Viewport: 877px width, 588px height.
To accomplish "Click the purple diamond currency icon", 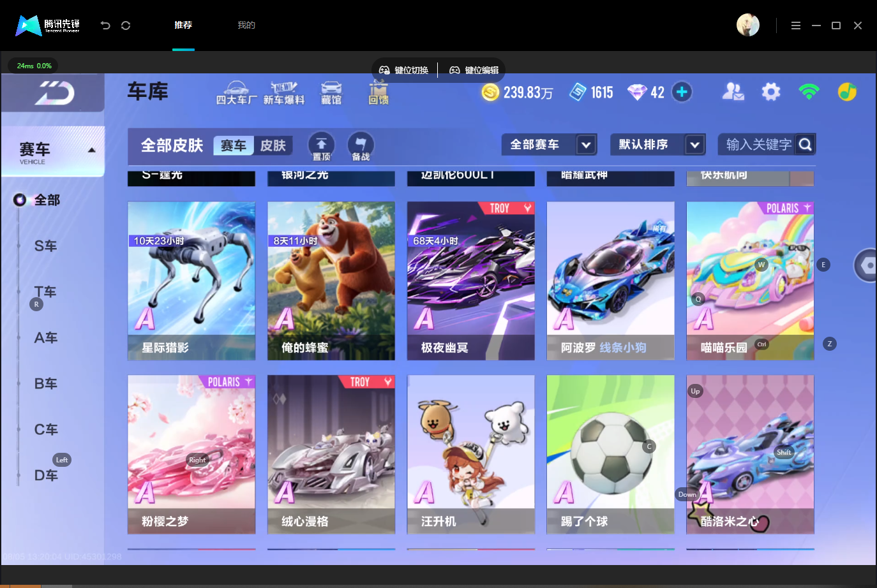I will pos(637,92).
